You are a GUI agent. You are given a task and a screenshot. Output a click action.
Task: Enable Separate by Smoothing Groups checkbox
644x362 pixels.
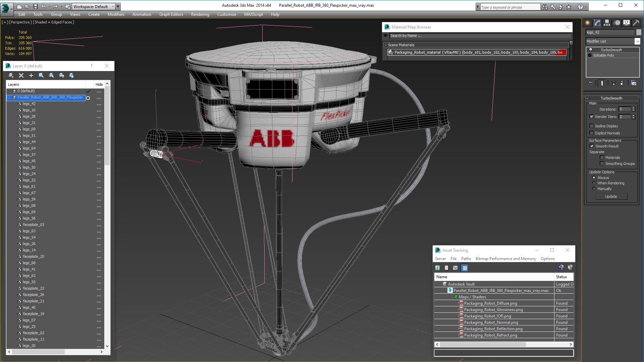click(x=602, y=164)
